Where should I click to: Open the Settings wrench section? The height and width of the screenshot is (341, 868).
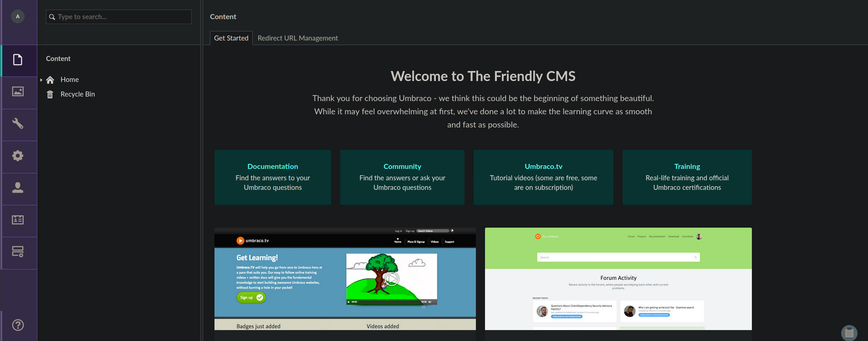coord(18,123)
